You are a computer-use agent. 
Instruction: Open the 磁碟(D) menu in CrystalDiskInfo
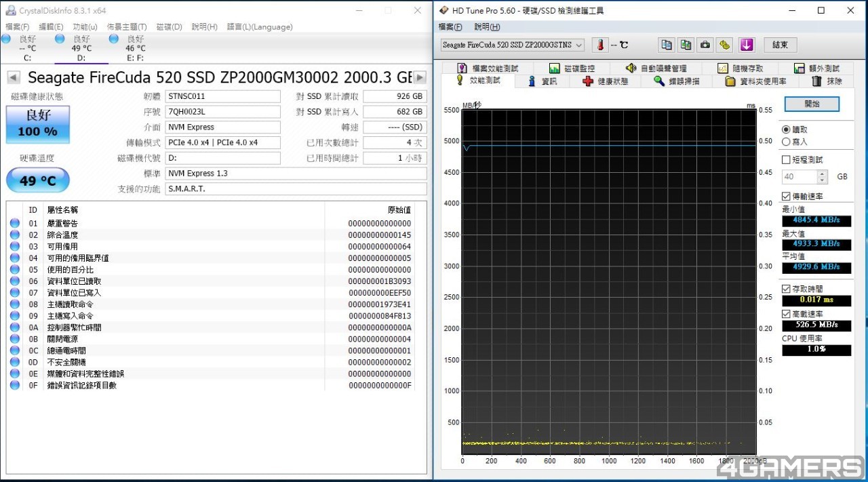(x=170, y=27)
